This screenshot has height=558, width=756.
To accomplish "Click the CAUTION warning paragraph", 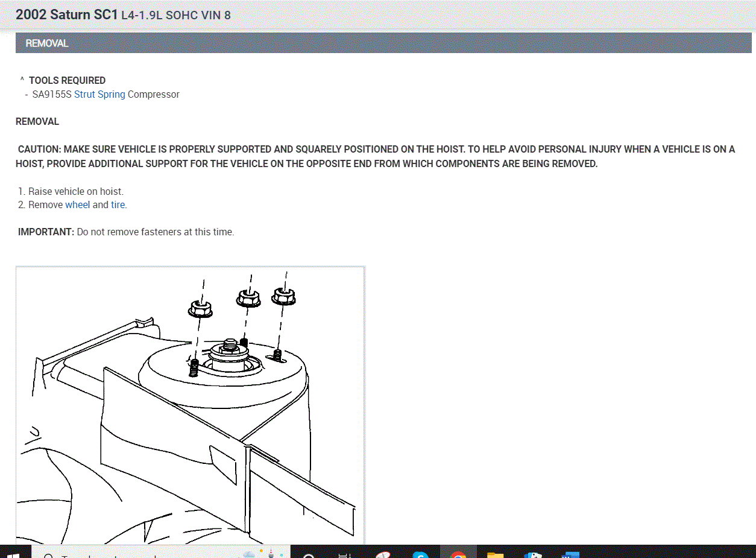I will 376,156.
